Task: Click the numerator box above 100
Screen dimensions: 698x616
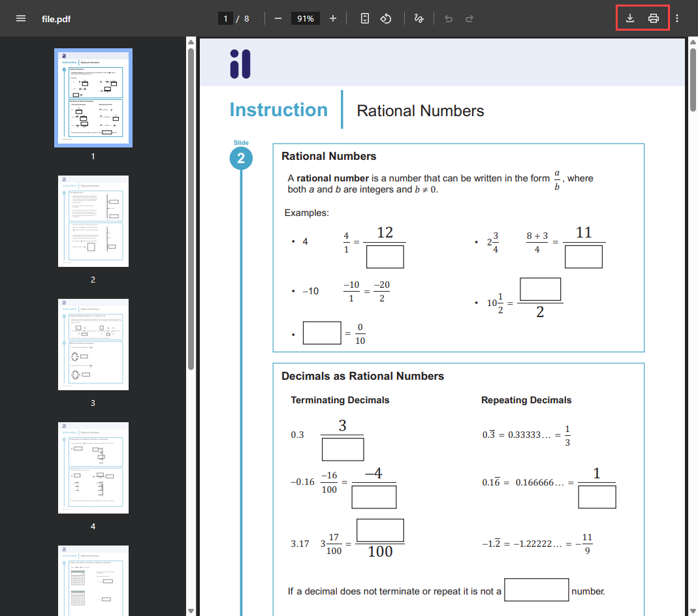Action: tap(380, 530)
